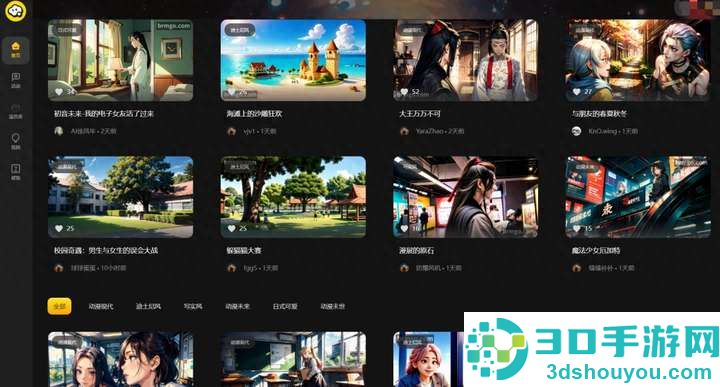
Task: Open author avatar under 校园奇遇 card
Action: tap(59, 268)
